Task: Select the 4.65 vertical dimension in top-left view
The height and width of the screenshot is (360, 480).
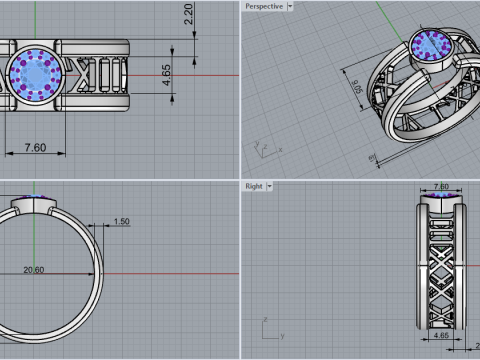Action: click(166, 75)
